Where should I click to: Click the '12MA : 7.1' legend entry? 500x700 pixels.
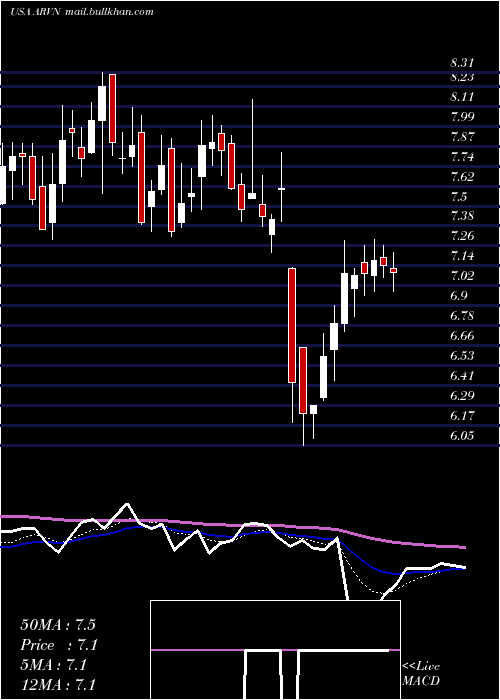(x=58, y=685)
